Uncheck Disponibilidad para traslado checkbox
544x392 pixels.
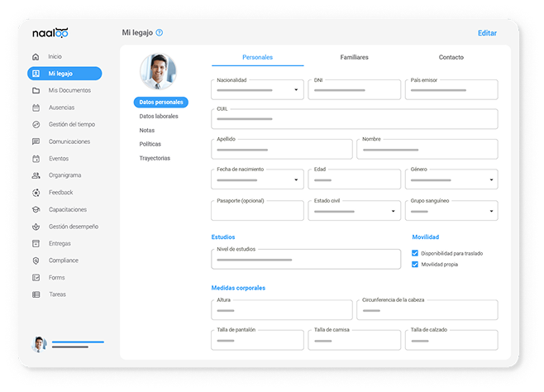(x=414, y=253)
